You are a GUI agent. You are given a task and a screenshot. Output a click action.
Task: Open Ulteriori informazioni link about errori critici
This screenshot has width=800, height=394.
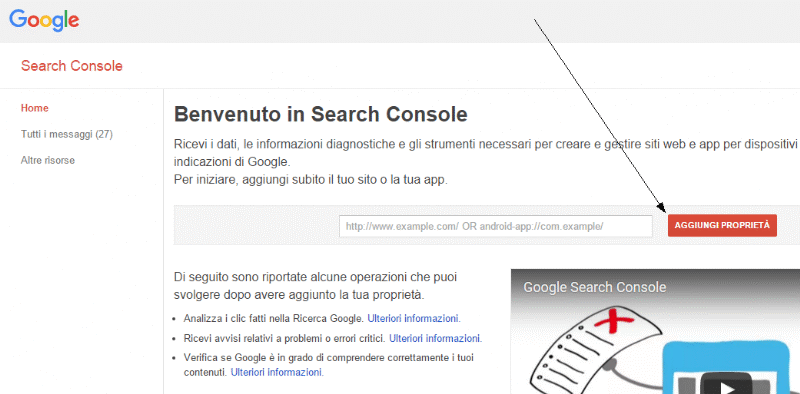tap(435, 338)
